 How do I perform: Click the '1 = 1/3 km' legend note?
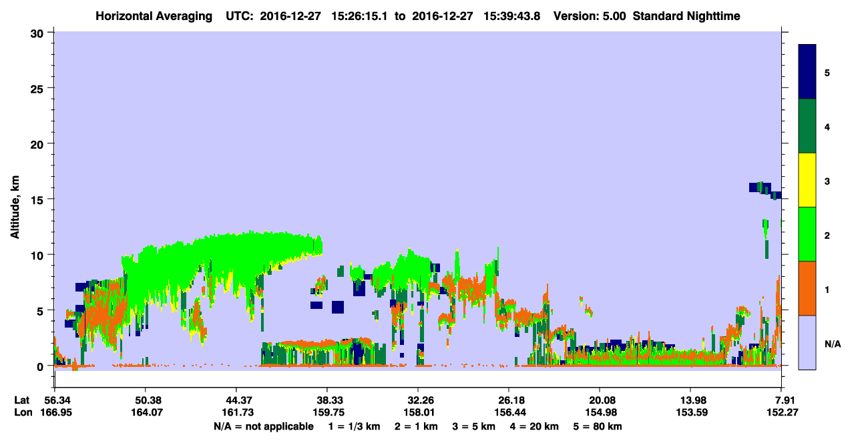(x=355, y=426)
